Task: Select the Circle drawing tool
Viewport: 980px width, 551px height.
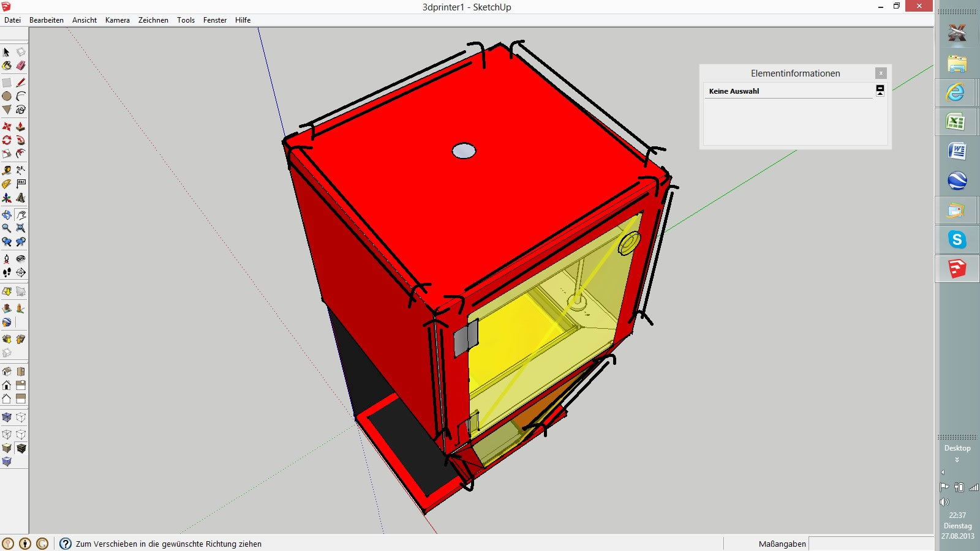Action: point(7,96)
